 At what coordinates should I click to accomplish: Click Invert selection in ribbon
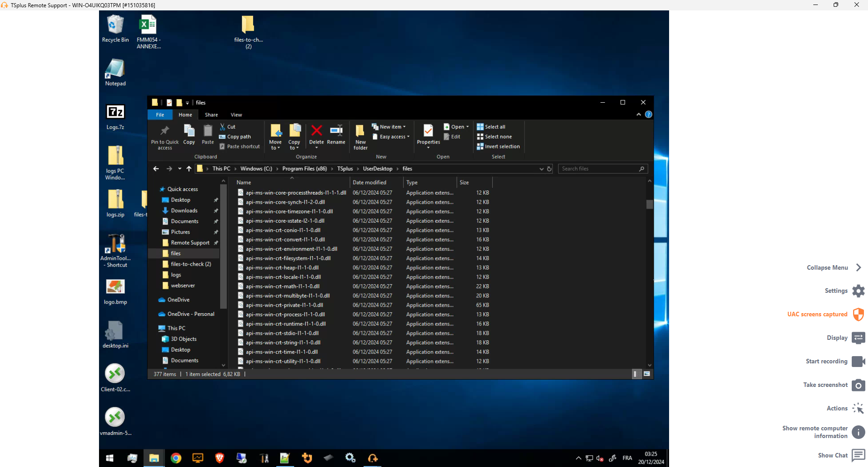[x=498, y=147]
